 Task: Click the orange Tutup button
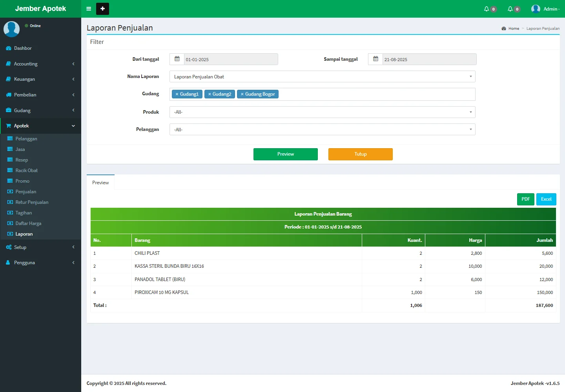coord(360,154)
